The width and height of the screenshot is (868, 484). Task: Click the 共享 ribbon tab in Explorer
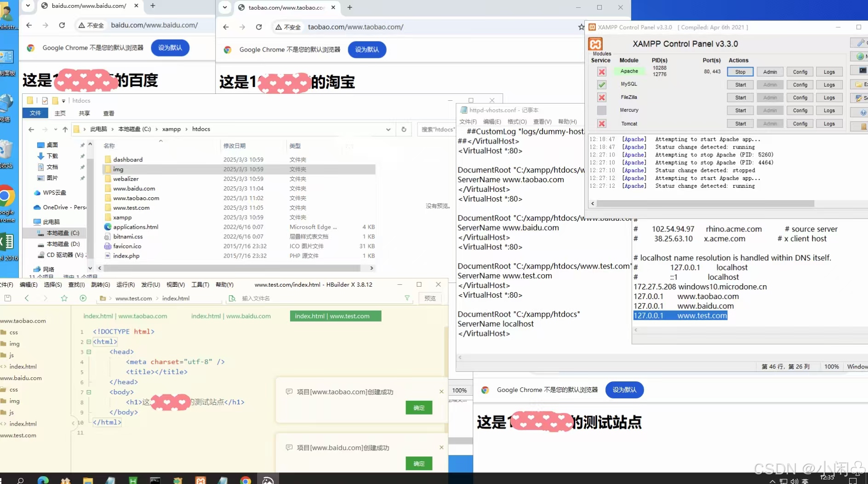pos(84,113)
